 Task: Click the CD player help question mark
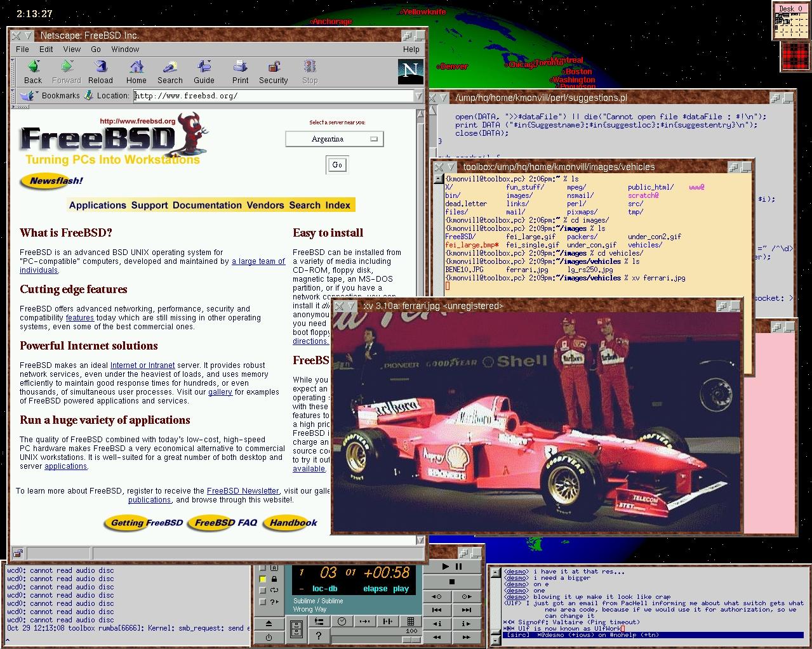click(319, 636)
